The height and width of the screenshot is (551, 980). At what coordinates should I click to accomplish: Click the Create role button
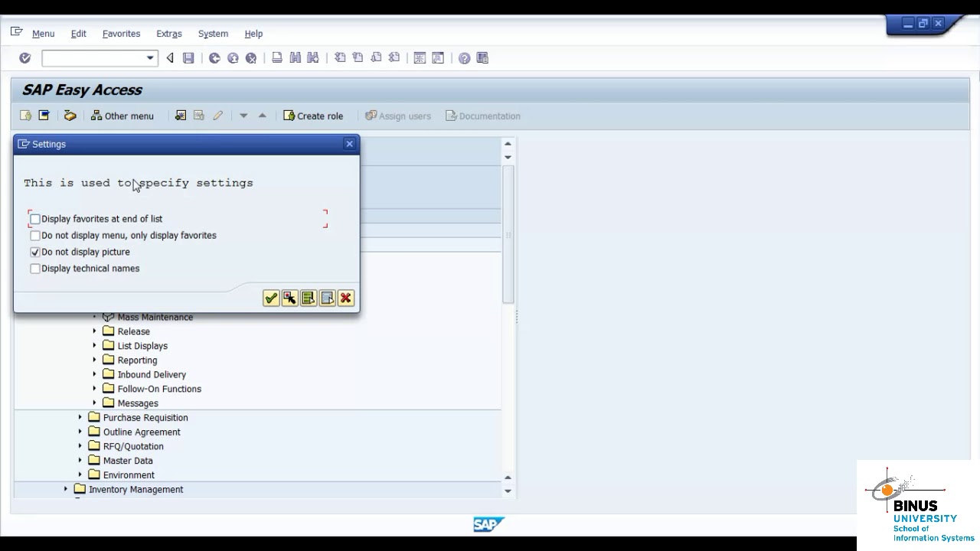pyautogui.click(x=313, y=116)
